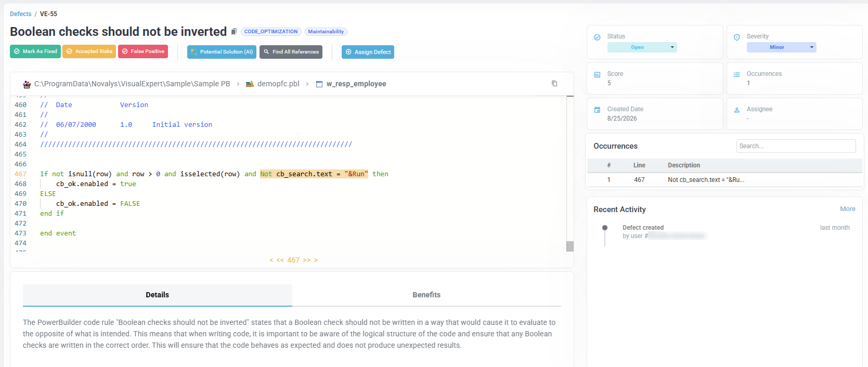
Task: Click Find All References
Action: (291, 52)
